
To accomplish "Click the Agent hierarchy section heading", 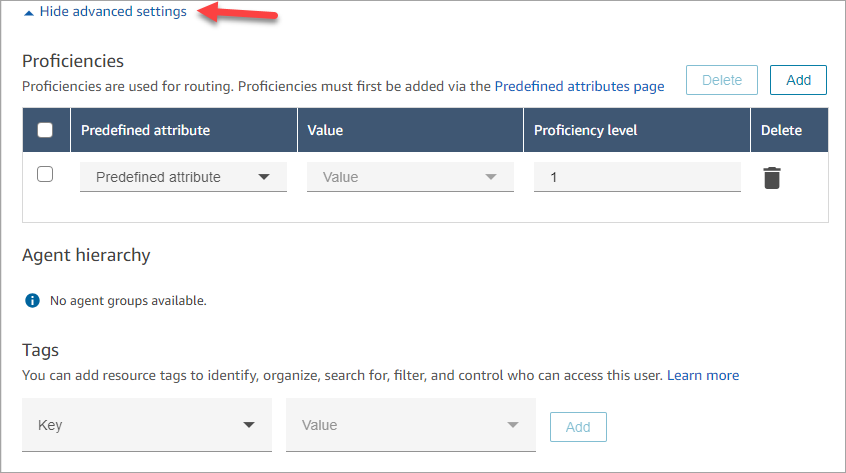I will [86, 255].
